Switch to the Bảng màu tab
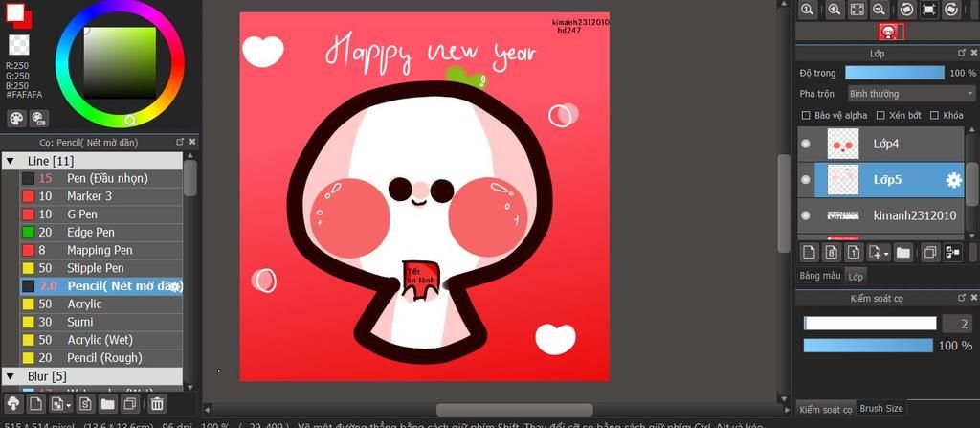The height and width of the screenshot is (428, 980). click(x=819, y=276)
